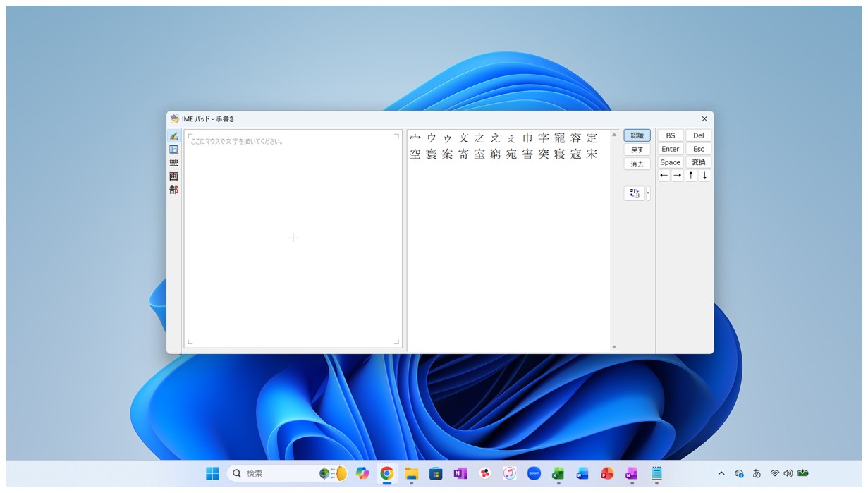
Task: Switch to stroke count (画) applet
Action: [x=173, y=176]
